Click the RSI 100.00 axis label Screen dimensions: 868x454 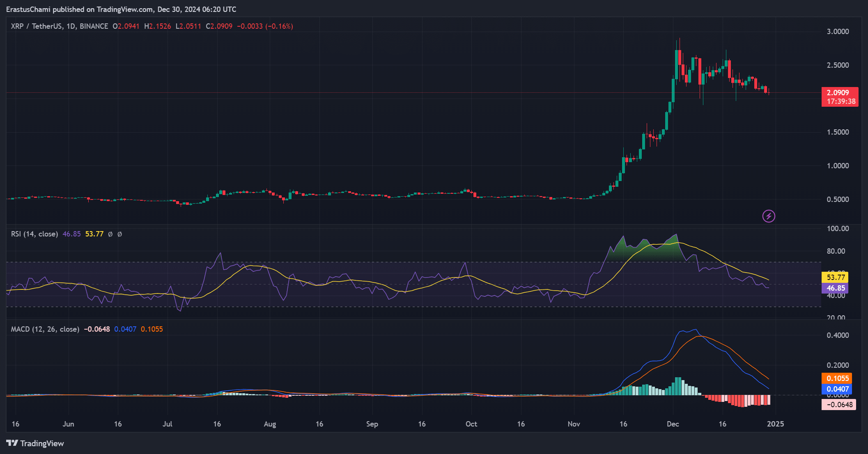point(838,229)
